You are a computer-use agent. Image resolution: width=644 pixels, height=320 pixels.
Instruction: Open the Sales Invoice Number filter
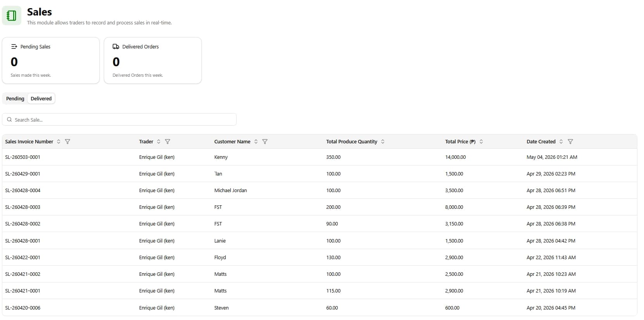(x=67, y=141)
